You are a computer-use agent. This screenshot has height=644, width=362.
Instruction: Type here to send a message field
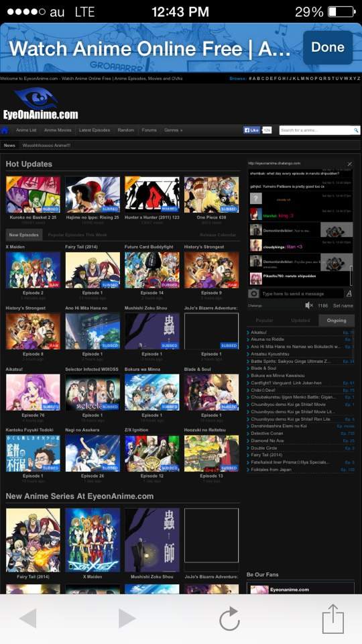302,294
